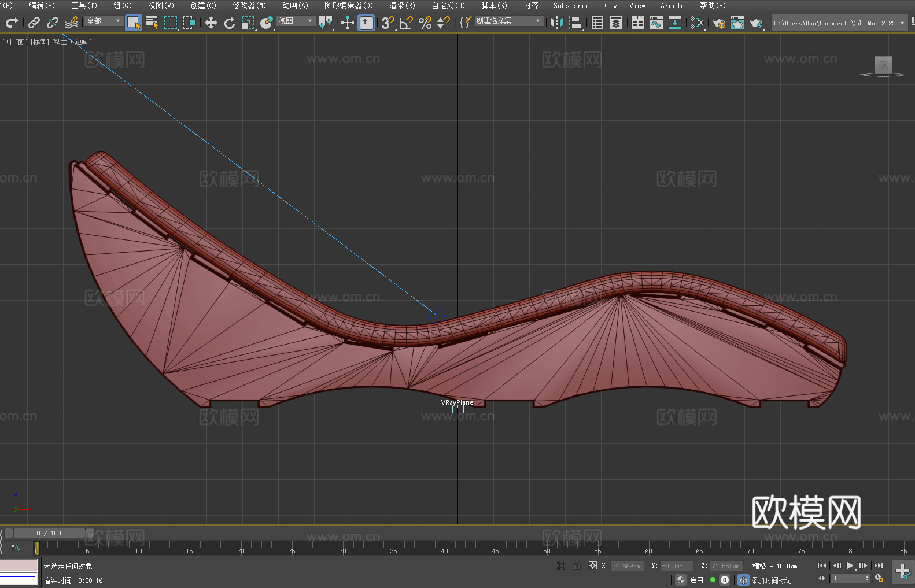Toggle the Scene Explorer icon
Image resolution: width=915 pixels, height=588 pixels.
pyautogui.click(x=597, y=23)
